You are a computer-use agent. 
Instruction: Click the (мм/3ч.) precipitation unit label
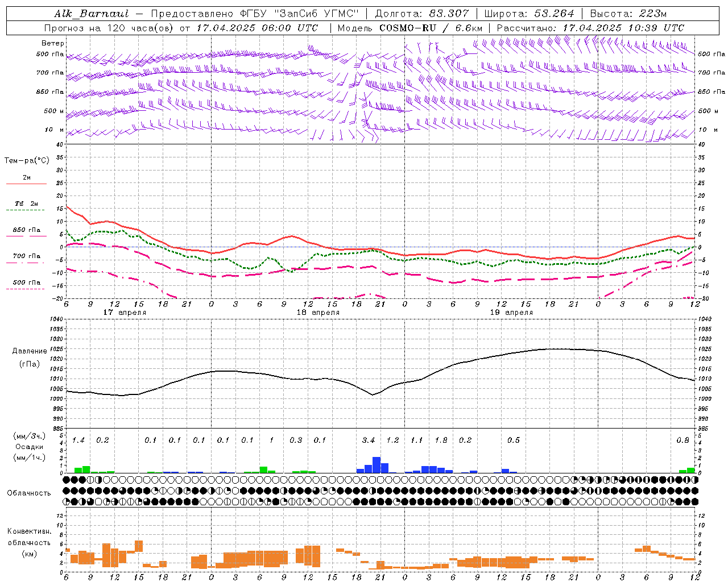tap(30, 436)
